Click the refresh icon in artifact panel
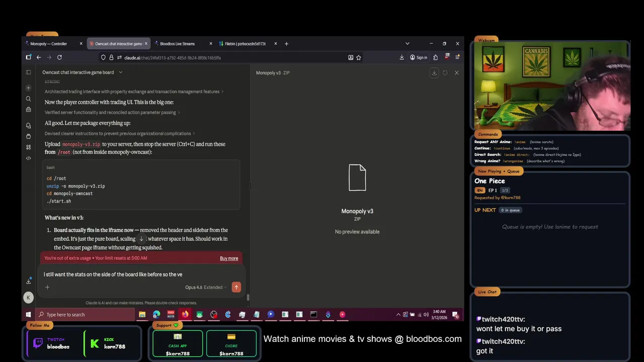This screenshot has width=644, height=362. tap(445, 73)
